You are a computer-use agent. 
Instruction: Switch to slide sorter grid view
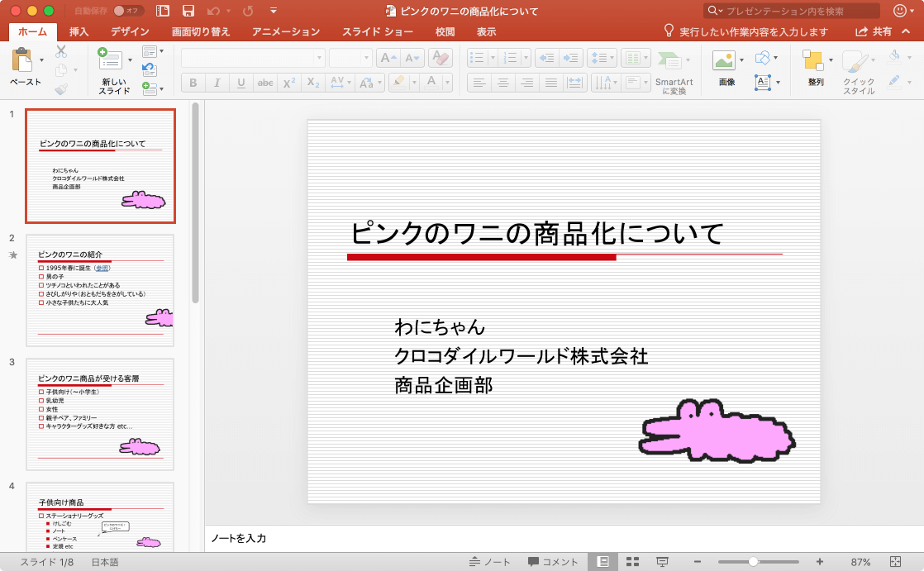[x=632, y=562]
